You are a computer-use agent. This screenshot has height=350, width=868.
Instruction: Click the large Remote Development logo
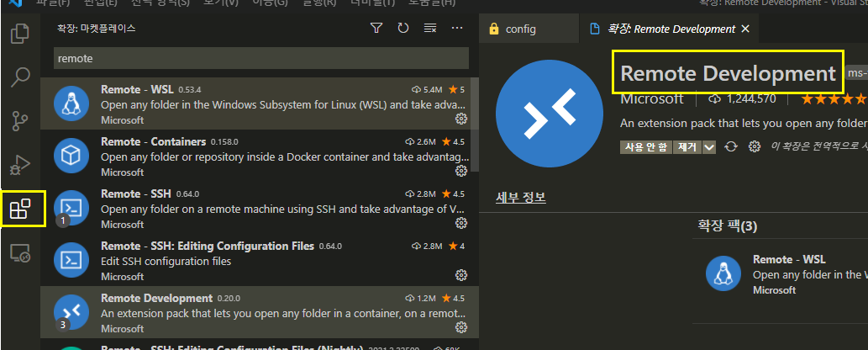550,114
